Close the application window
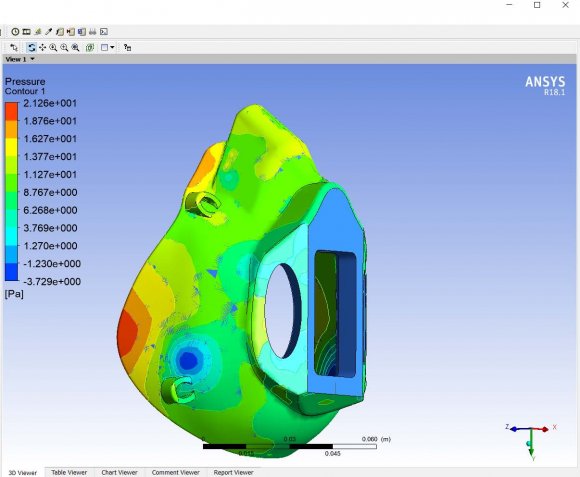The image size is (580, 477). click(565, 5)
